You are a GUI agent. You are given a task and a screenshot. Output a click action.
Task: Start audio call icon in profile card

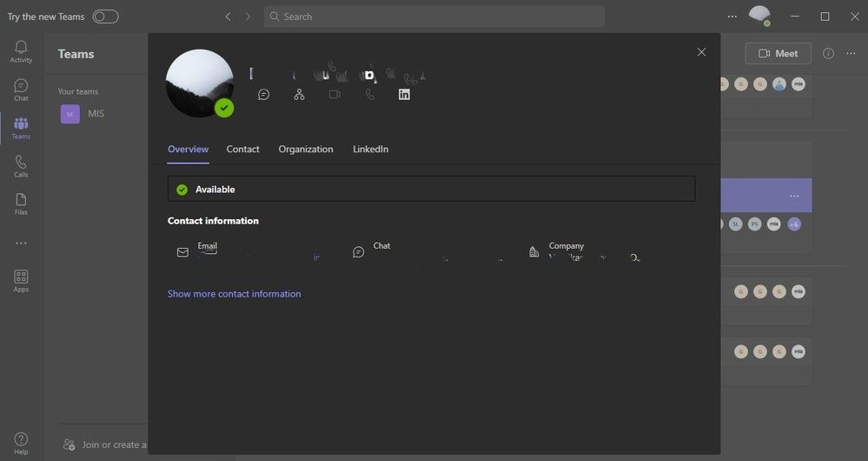(x=370, y=95)
